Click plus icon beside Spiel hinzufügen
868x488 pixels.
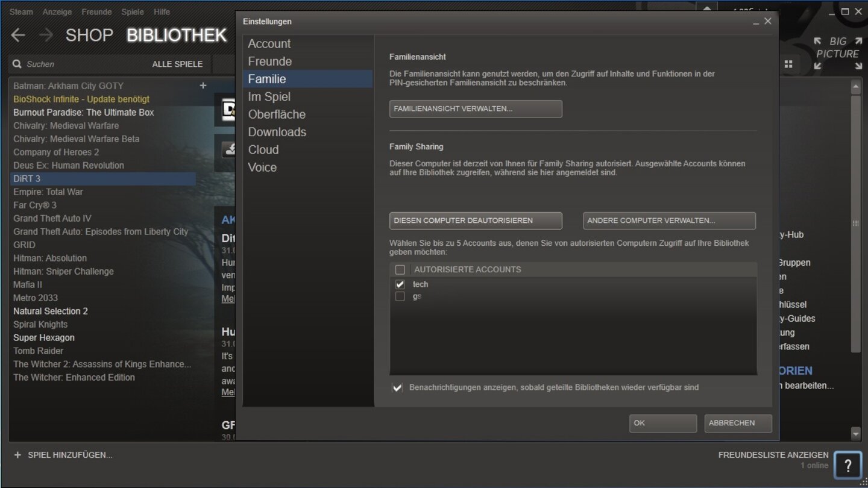[17, 455]
